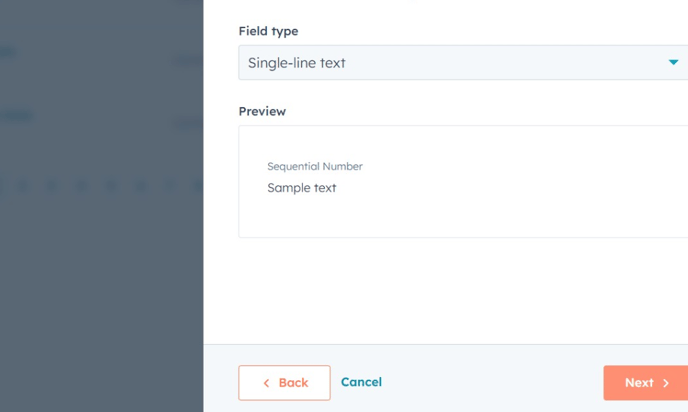Cancel the property creation
Screen dimensions: 688x412
[x=361, y=382]
